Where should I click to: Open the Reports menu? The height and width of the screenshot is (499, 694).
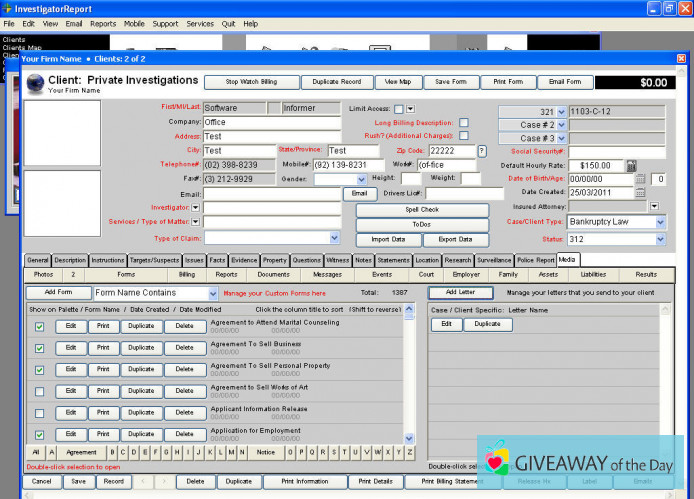point(103,23)
